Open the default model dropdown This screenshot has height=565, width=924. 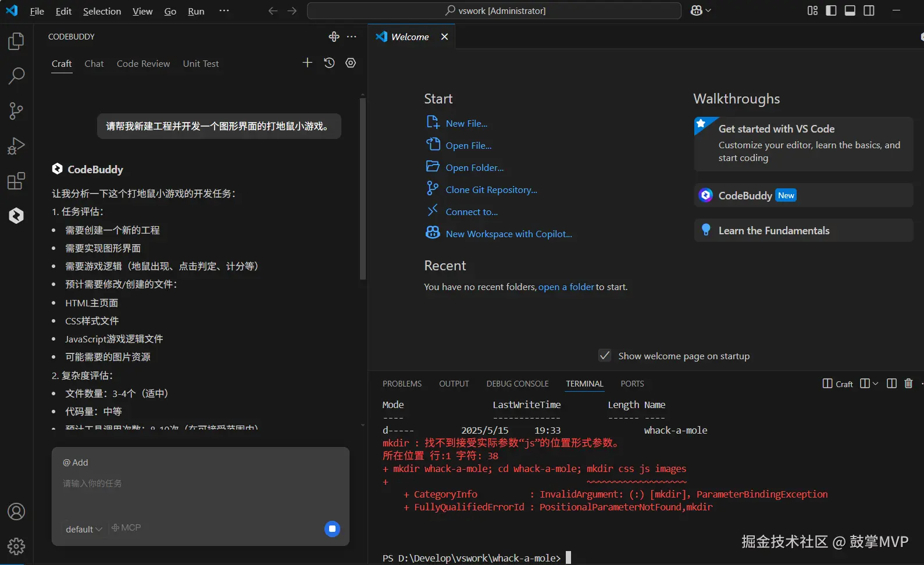[x=84, y=529]
